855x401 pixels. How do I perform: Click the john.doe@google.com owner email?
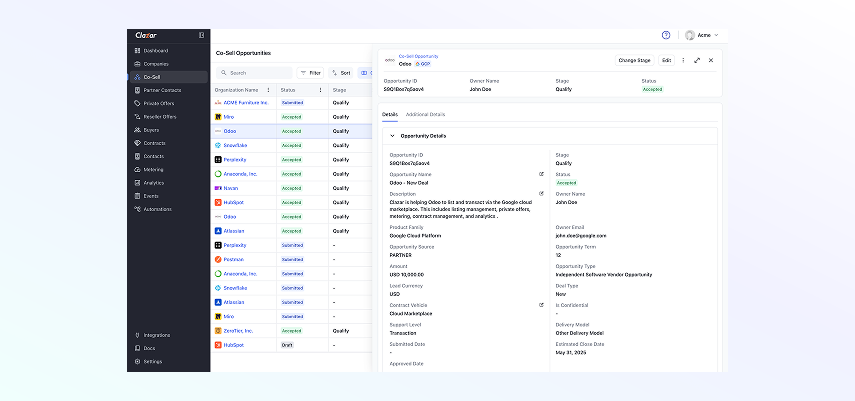(x=581, y=236)
